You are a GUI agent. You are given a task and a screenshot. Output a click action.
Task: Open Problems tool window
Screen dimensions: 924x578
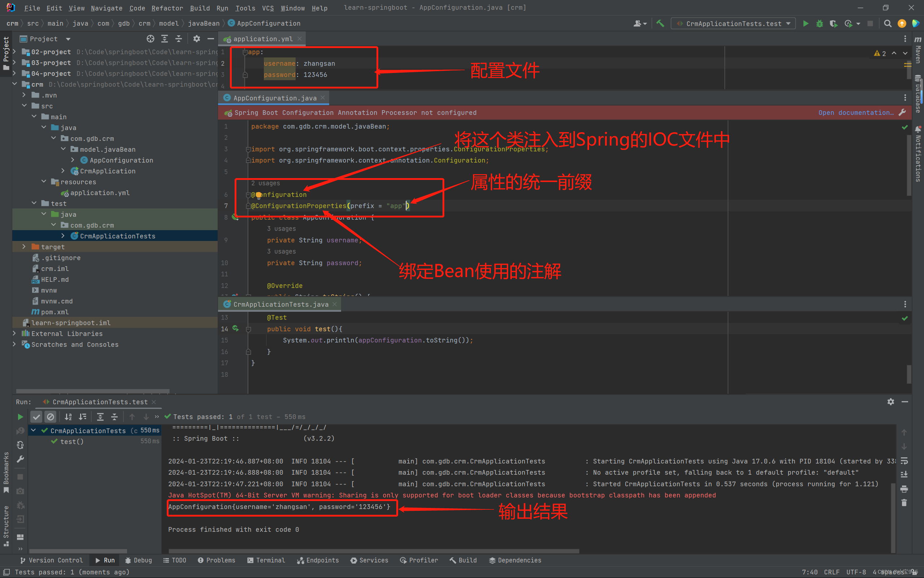(x=217, y=560)
